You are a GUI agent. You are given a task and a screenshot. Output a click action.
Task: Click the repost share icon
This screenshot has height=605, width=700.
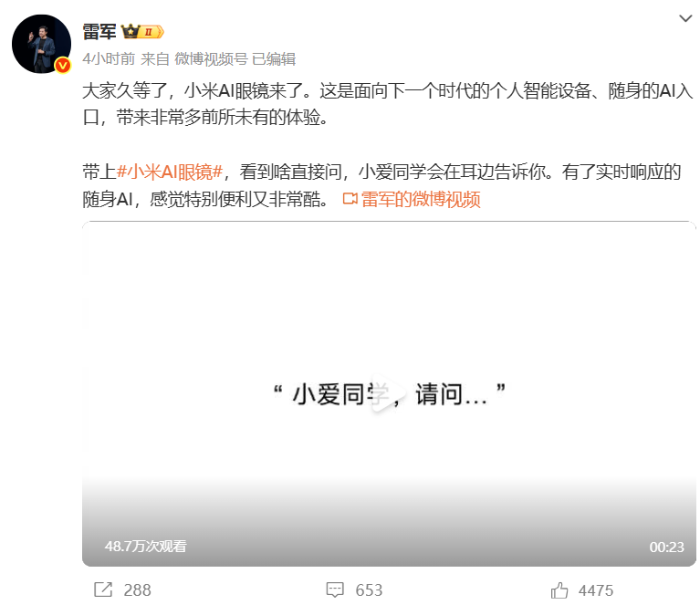pos(103,589)
